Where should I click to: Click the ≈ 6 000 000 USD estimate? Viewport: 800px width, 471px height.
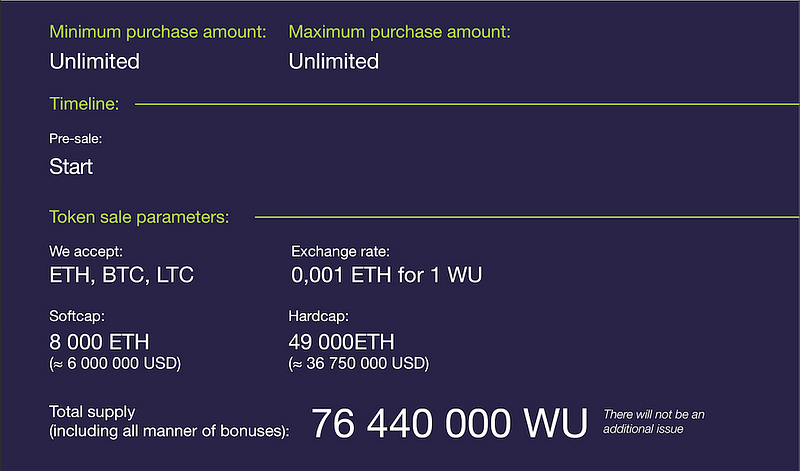[115, 364]
